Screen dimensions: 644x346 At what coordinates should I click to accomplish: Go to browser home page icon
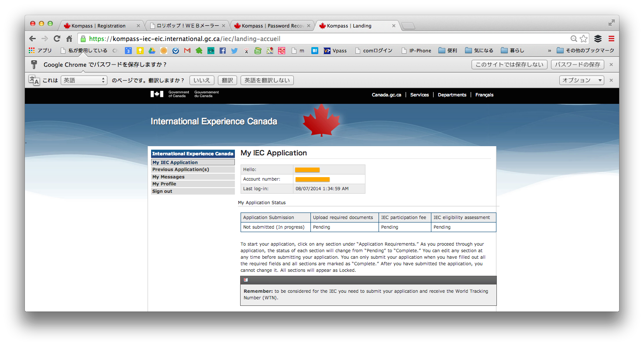click(x=69, y=38)
